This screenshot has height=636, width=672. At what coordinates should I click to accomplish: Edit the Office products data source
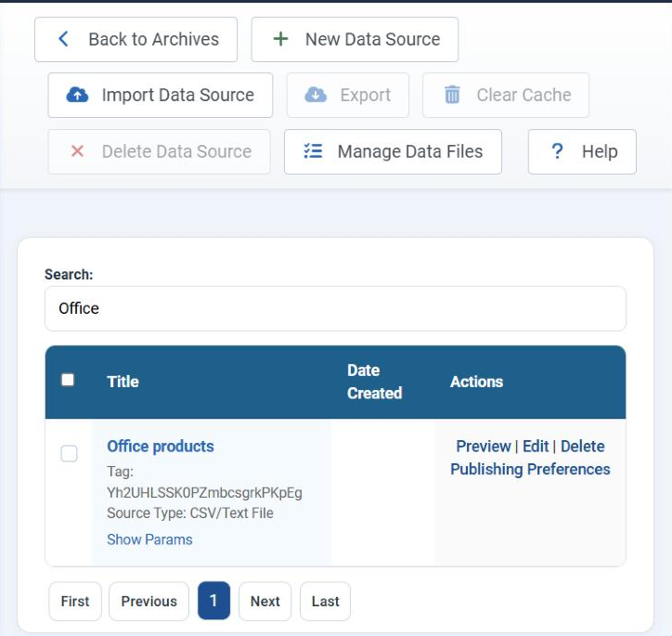tap(536, 447)
